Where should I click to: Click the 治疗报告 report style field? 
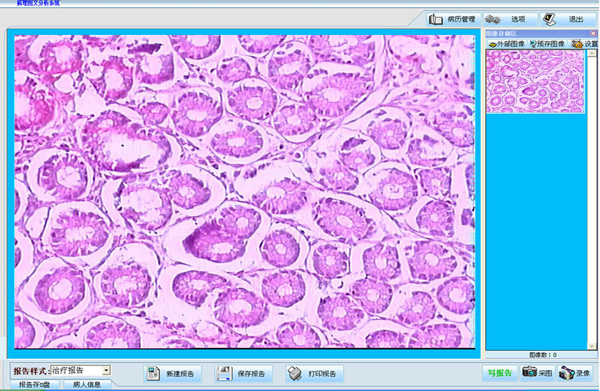[77, 370]
